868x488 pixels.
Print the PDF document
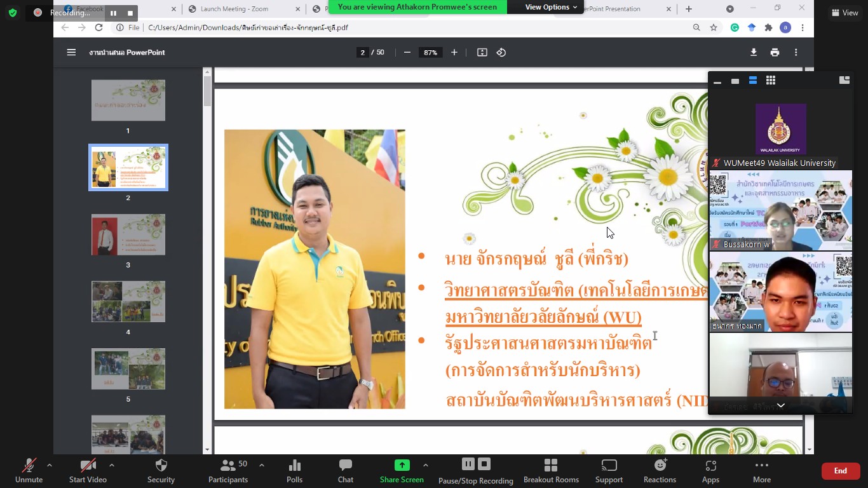[775, 53]
